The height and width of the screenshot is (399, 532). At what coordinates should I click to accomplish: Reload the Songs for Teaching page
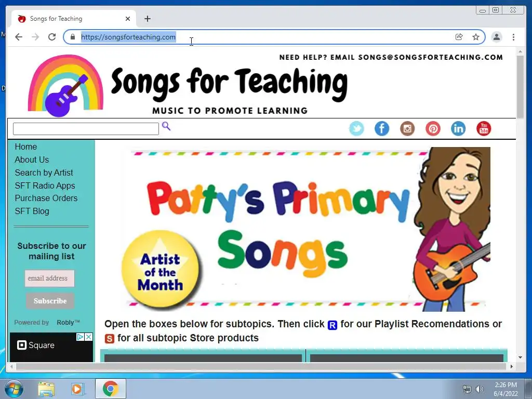(x=52, y=37)
